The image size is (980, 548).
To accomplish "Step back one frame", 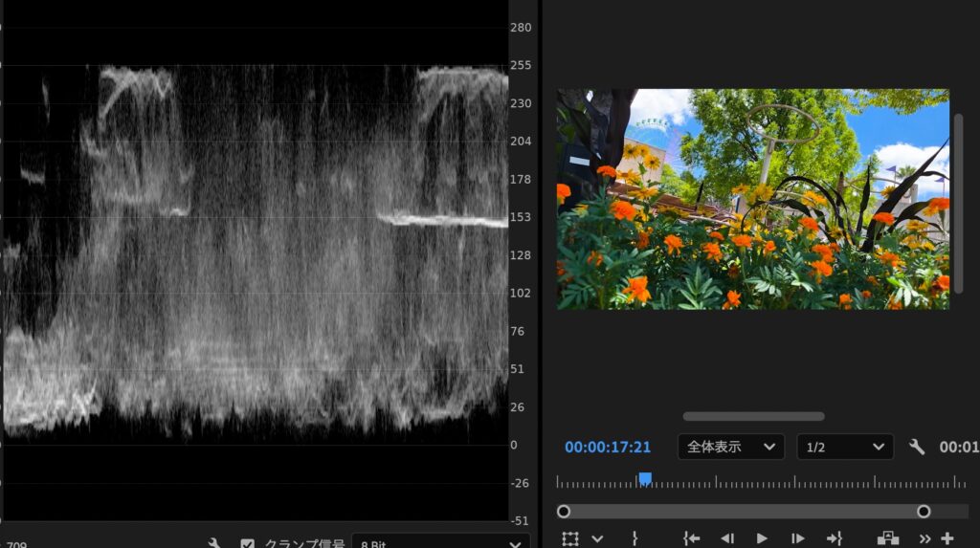I will 727,538.
